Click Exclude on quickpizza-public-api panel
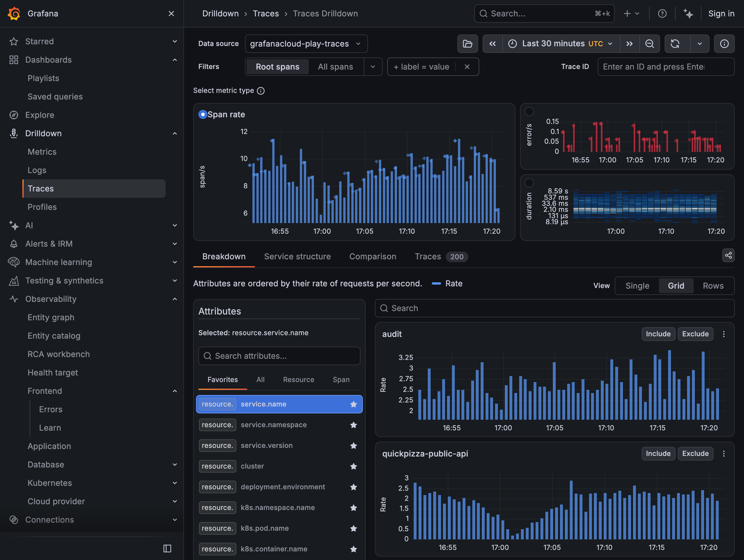Viewport: 744px width, 560px height. (x=695, y=453)
